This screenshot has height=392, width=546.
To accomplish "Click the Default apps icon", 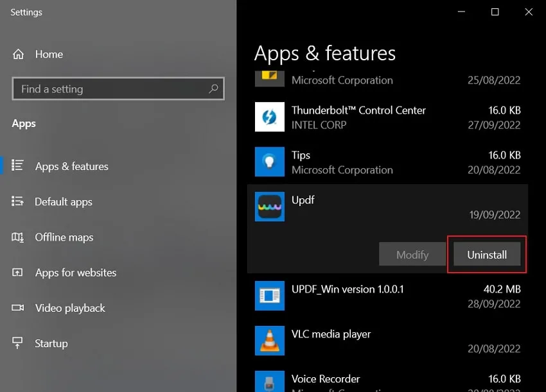I will [x=17, y=201].
